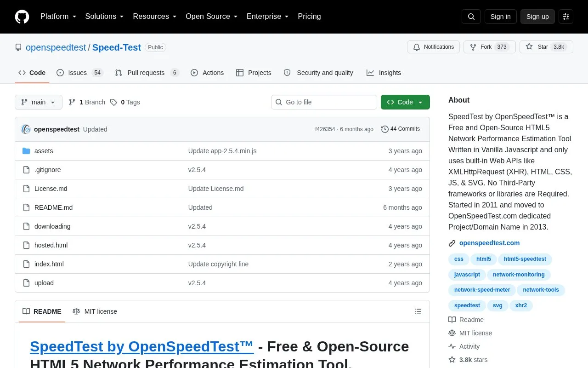Open the downloading file
This screenshot has width=588, height=368.
tap(52, 226)
